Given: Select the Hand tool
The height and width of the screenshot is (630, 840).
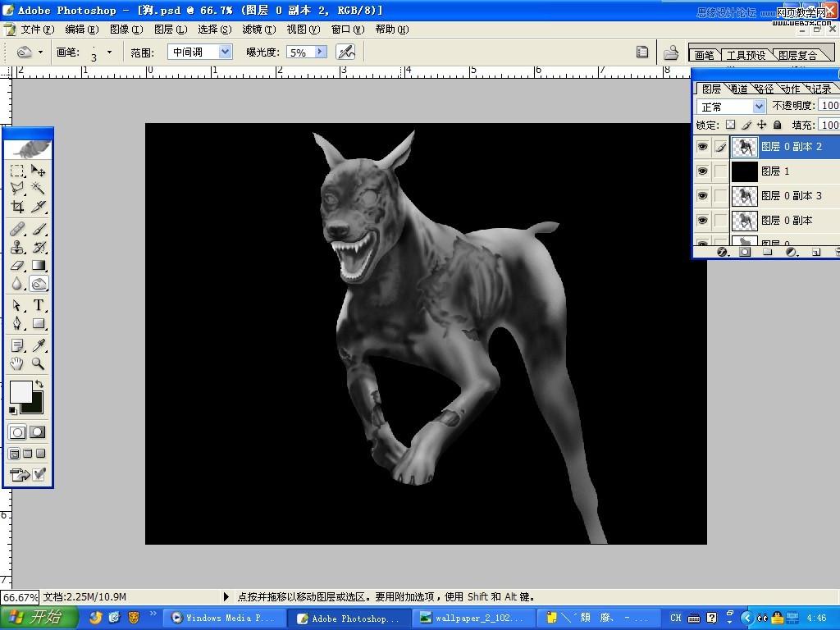Looking at the screenshot, I should [17, 363].
